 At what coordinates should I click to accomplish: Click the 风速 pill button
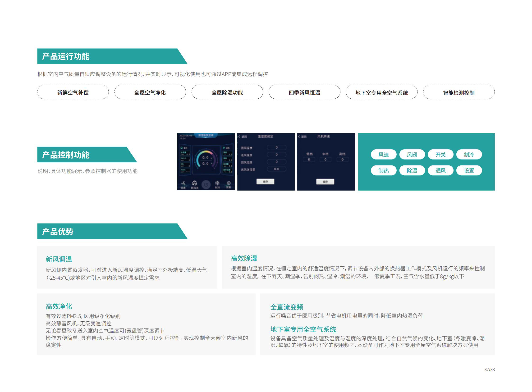click(x=384, y=155)
